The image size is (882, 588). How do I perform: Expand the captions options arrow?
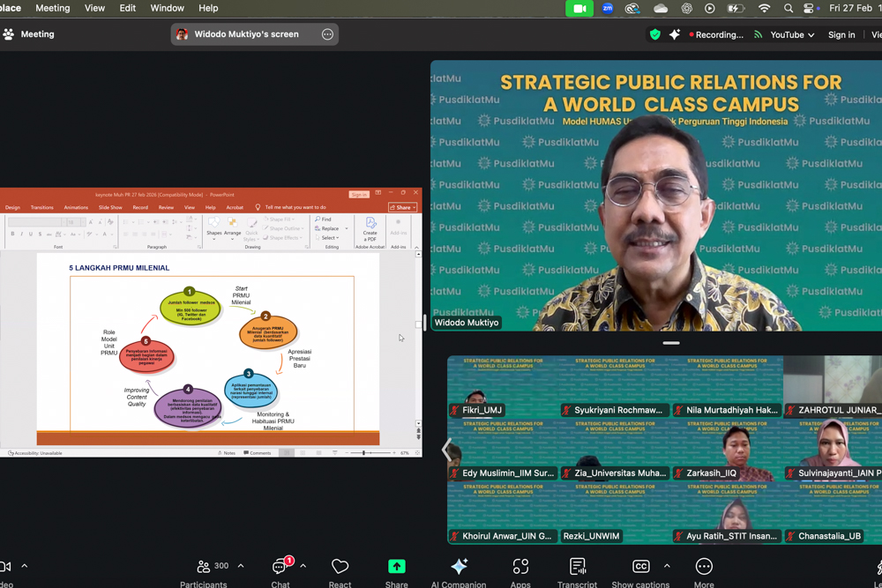point(667,566)
